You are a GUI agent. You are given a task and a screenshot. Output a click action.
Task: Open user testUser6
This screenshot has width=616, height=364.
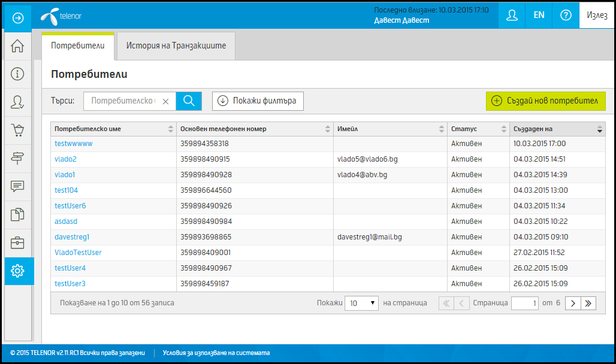(70, 206)
